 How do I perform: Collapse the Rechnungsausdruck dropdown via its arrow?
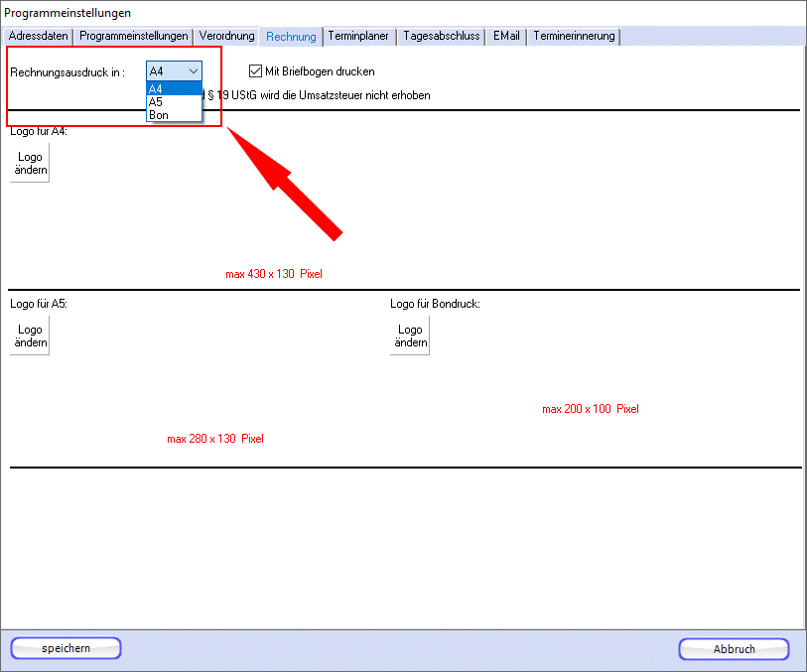[193, 71]
